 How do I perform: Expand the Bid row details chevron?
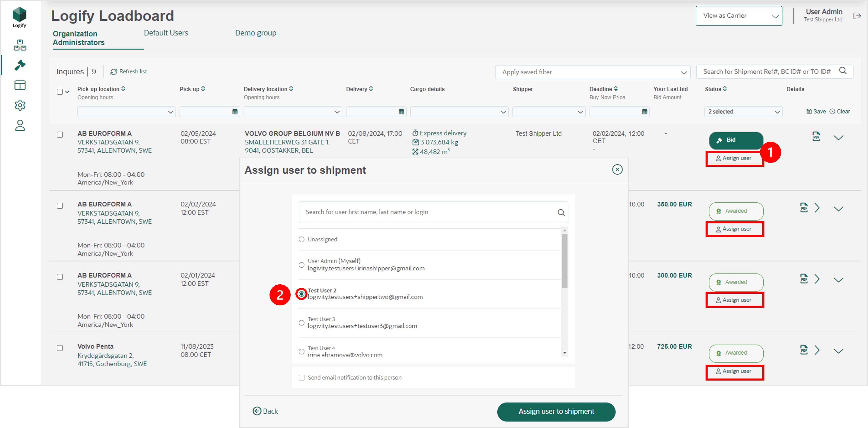coord(838,138)
